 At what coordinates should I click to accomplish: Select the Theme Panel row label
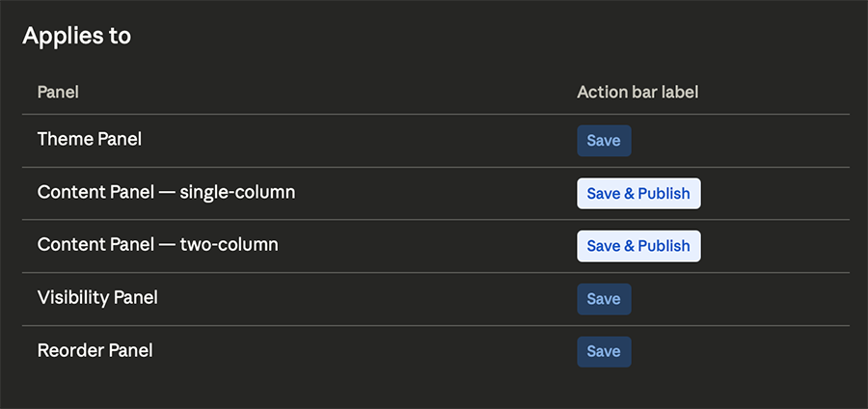coord(90,139)
